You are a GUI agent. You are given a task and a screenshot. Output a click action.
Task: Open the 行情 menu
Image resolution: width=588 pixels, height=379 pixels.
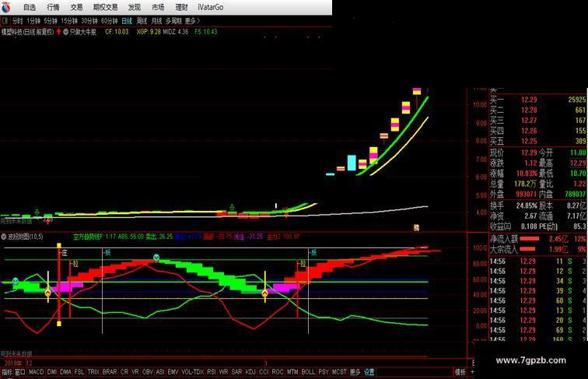53,7
